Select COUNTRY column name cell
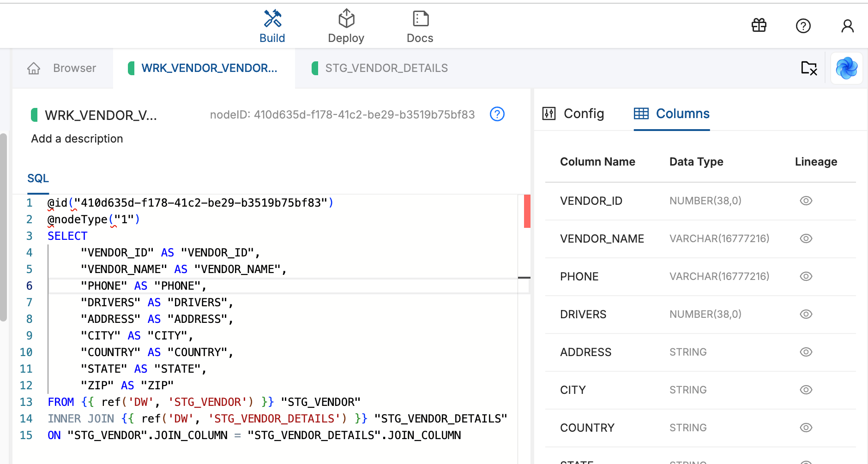This screenshot has width=868, height=464. pos(587,428)
